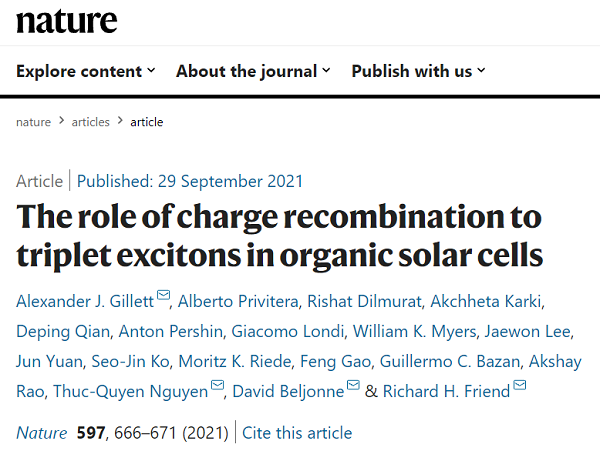Open Akchheta Karki author details
Screen dimensions: 600x451
[486, 301]
